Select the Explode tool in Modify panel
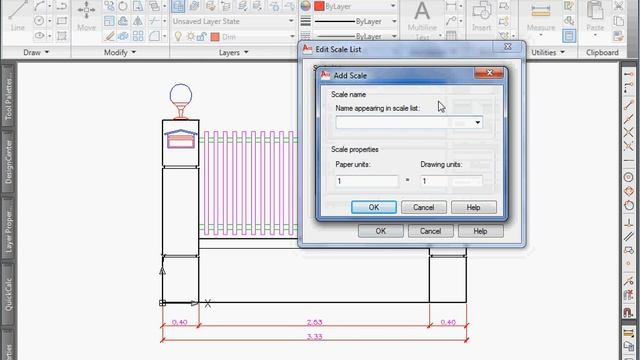 (x=123, y=36)
